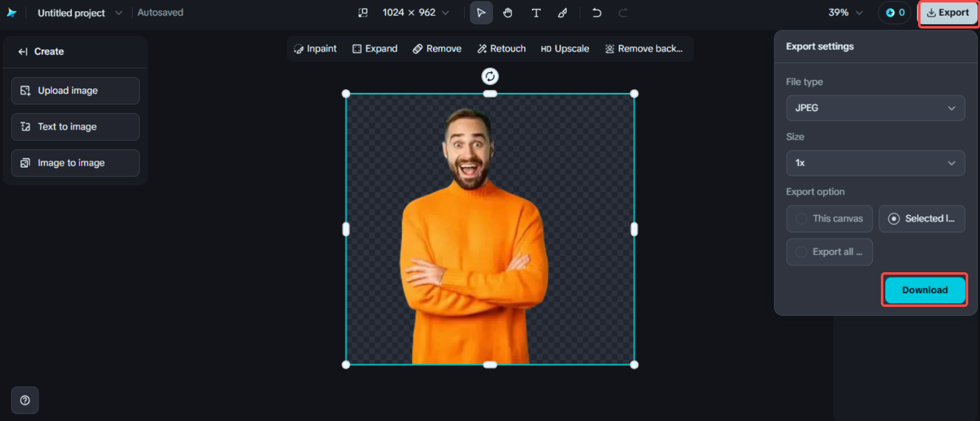Select the This canvas export option
The width and height of the screenshot is (980, 421).
pos(829,218)
